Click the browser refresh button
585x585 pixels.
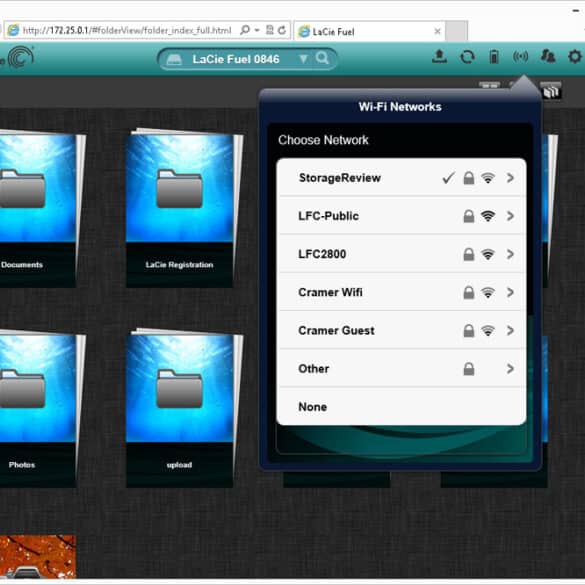(282, 30)
